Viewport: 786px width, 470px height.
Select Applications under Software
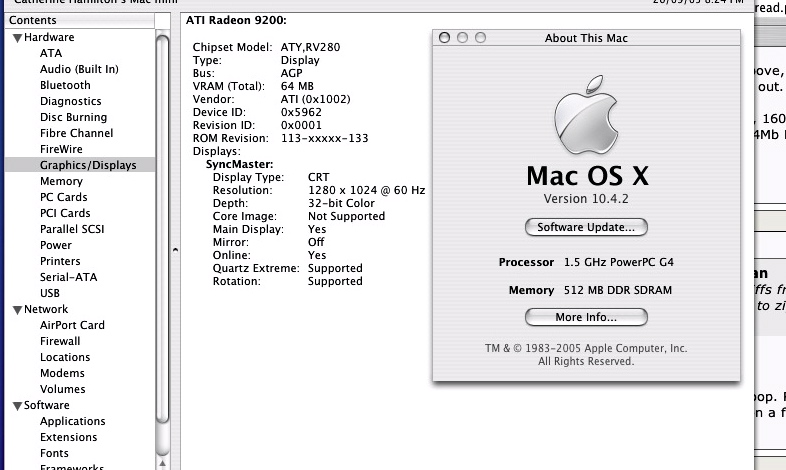tap(73, 421)
